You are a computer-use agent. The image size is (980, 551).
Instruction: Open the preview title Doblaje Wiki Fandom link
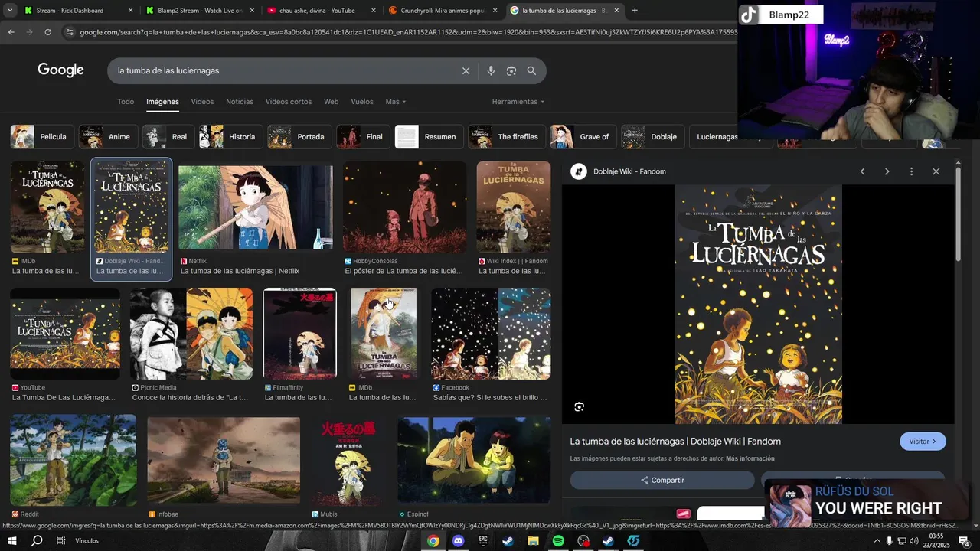tap(675, 442)
